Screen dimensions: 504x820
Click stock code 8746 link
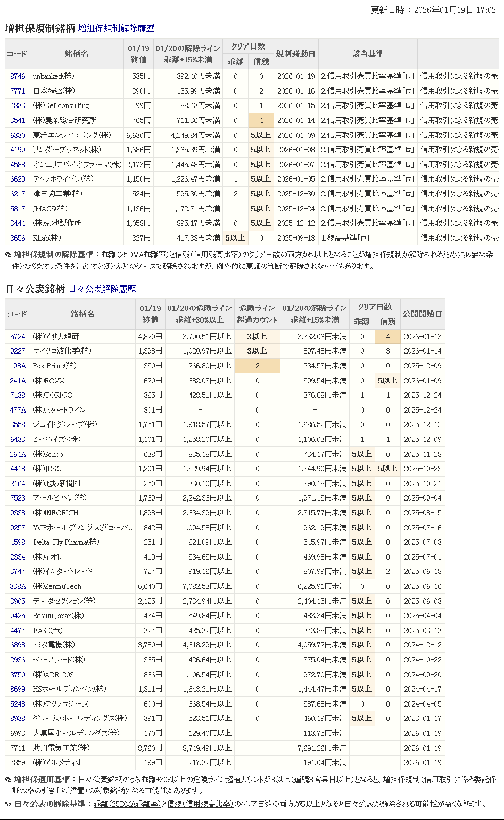point(18,76)
